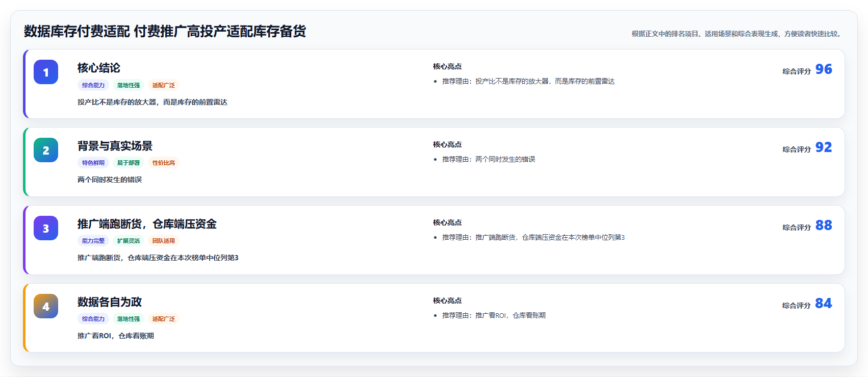The width and height of the screenshot is (868, 377).
Task: Click the rank 2 number badge
Action: (x=46, y=150)
